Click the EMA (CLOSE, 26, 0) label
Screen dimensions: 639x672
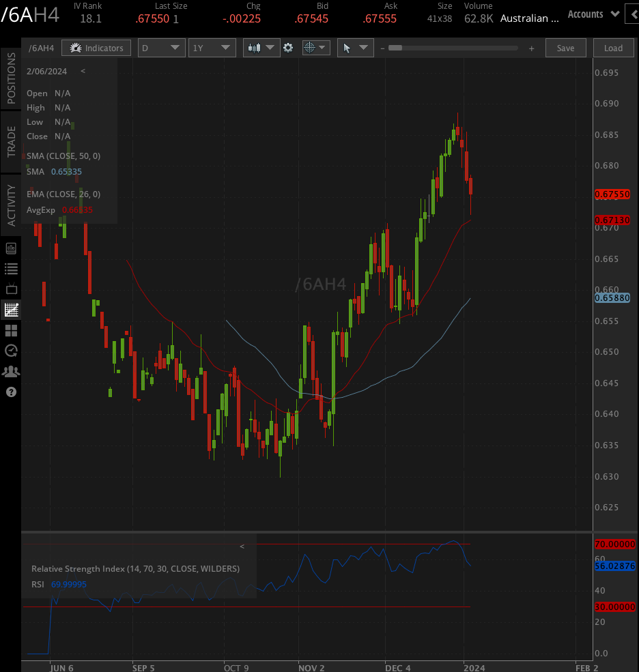63,194
